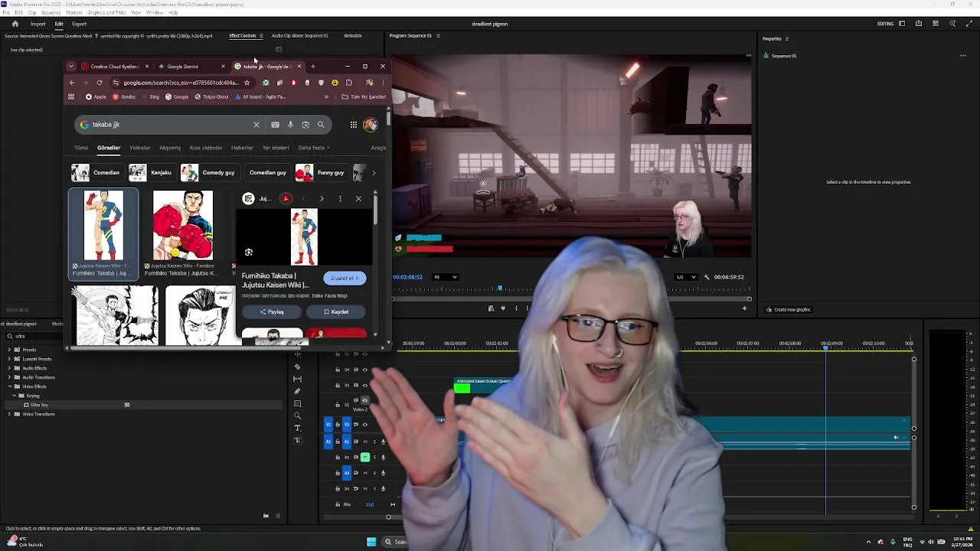
Task: Select the Slip tool in Premiere toolbar
Action: (298, 379)
